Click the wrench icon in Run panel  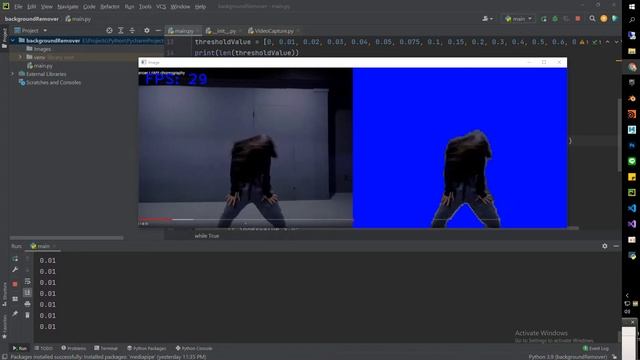pyautogui.click(x=15, y=270)
